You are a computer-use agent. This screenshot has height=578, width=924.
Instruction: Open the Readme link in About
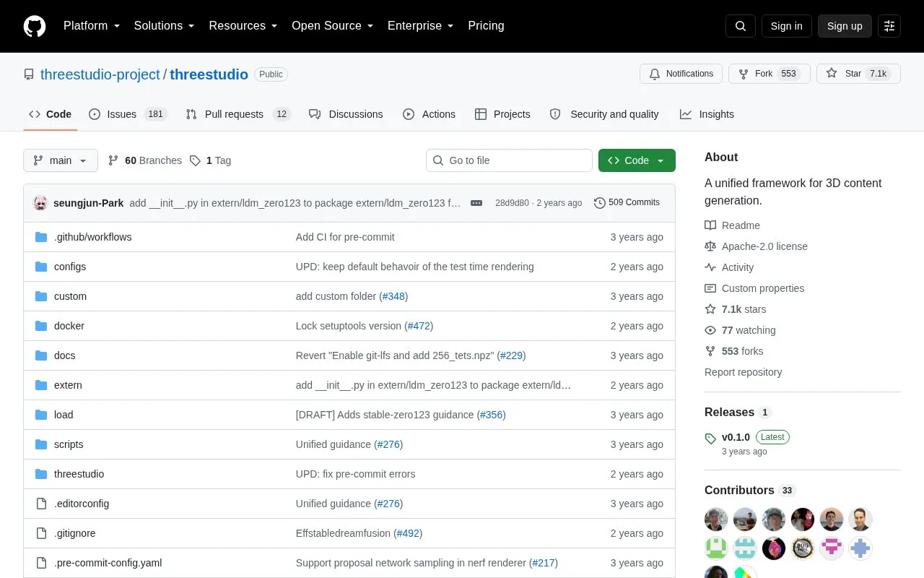coord(732,225)
